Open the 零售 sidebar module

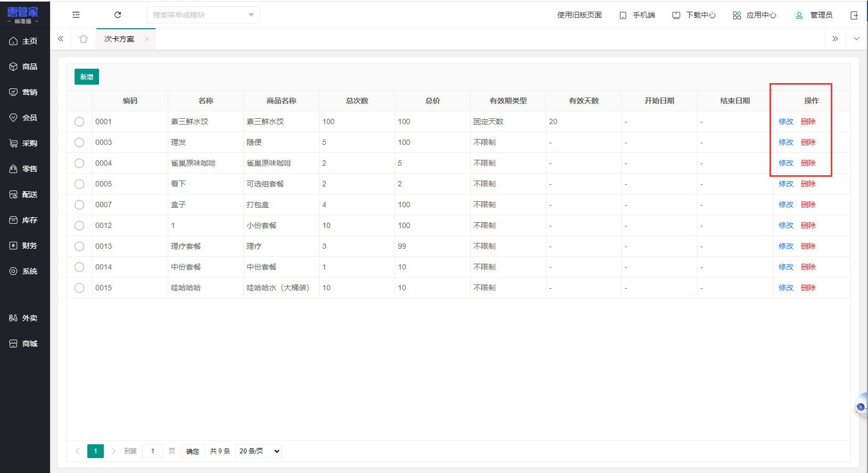pyautogui.click(x=25, y=169)
